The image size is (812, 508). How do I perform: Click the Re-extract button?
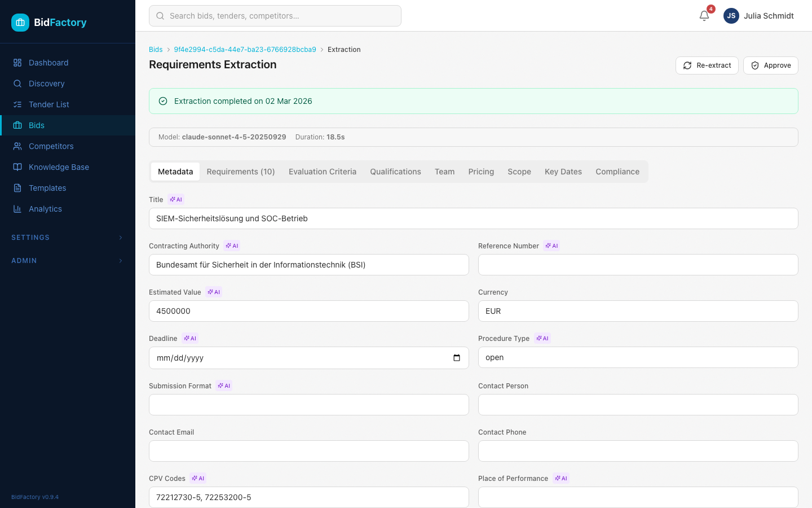pos(707,65)
